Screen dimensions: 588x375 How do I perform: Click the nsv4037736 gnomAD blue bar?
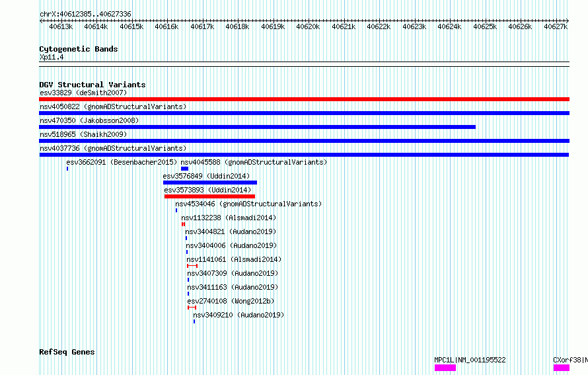tap(304, 155)
